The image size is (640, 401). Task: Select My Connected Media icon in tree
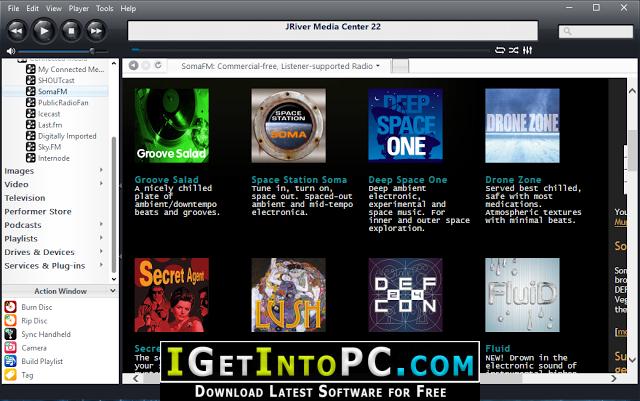(31, 69)
